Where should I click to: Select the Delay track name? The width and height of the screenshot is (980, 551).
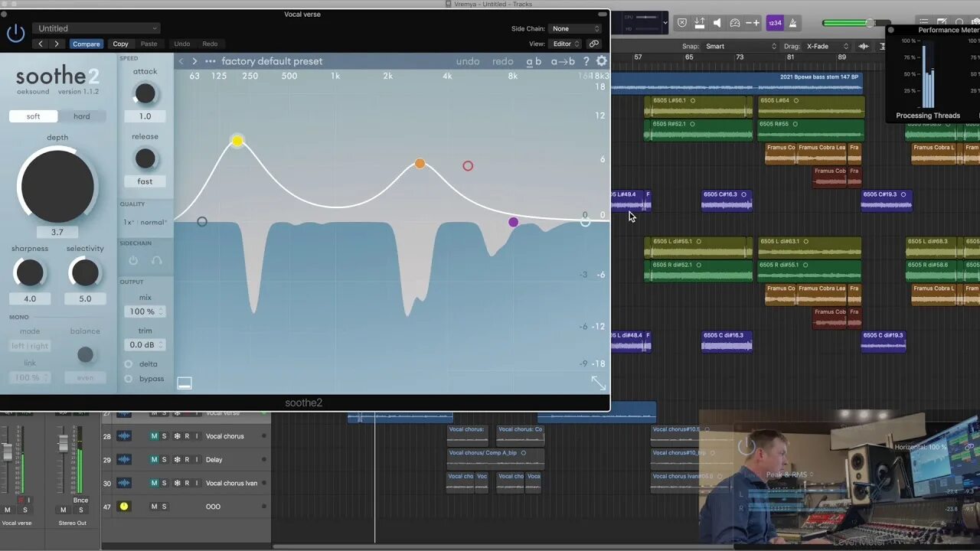point(214,460)
